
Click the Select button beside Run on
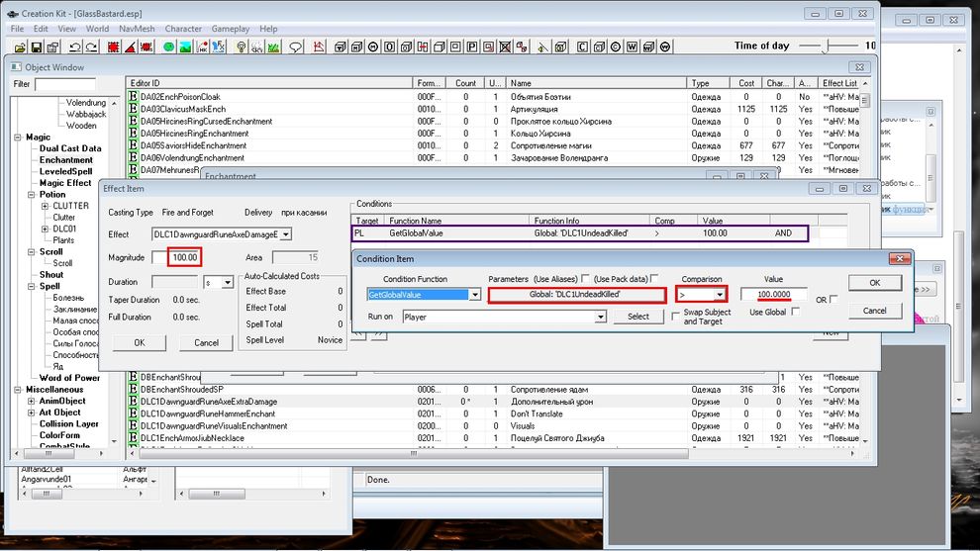pos(638,317)
